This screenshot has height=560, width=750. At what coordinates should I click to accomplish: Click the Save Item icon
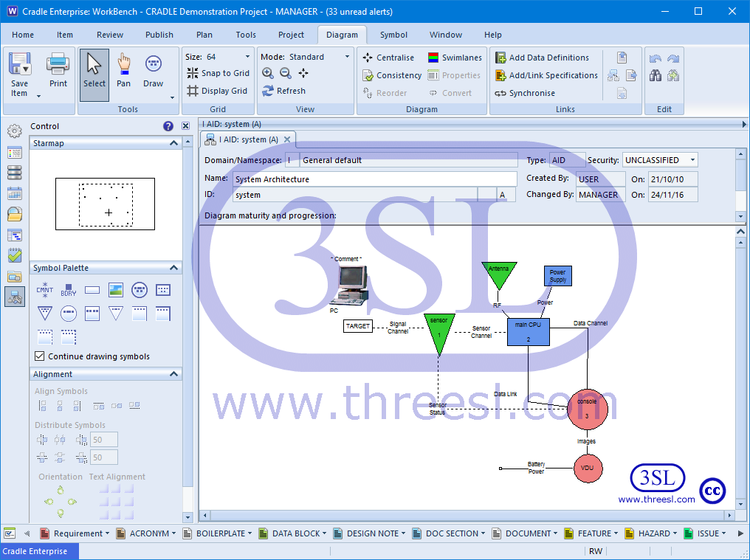click(19, 63)
